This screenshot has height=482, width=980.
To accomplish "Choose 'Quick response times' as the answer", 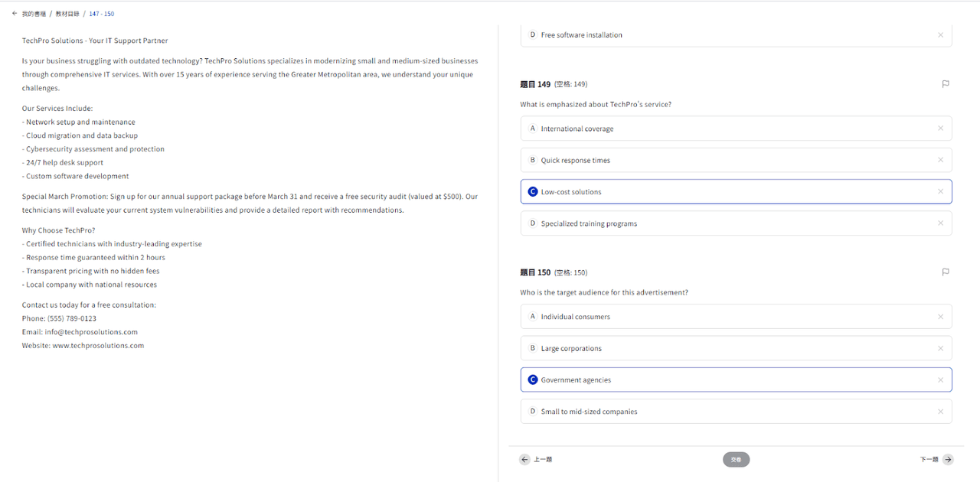I will click(x=736, y=160).
